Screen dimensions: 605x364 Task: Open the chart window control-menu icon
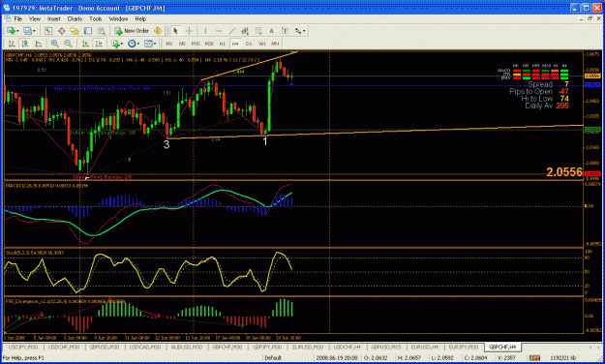[7, 18]
